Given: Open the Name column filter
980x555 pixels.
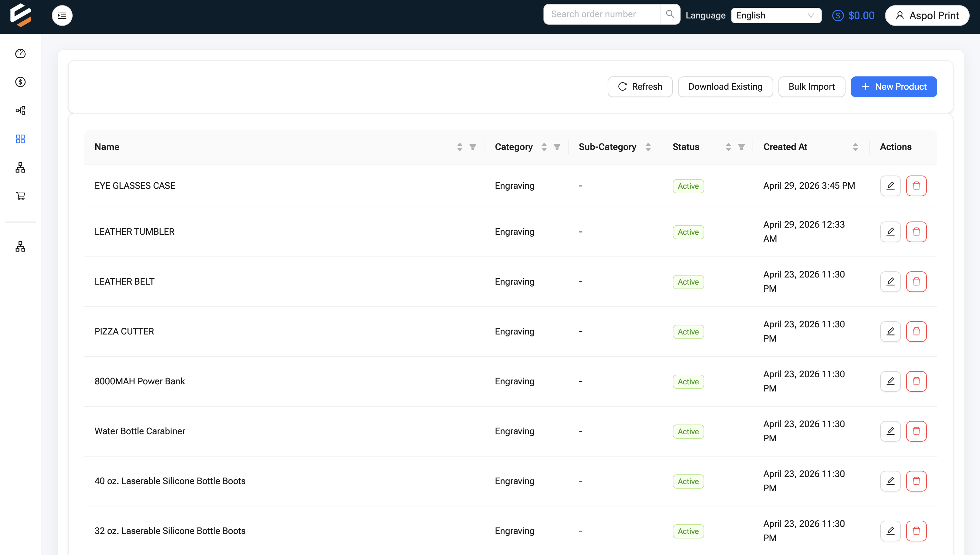Looking at the screenshot, I should point(472,147).
